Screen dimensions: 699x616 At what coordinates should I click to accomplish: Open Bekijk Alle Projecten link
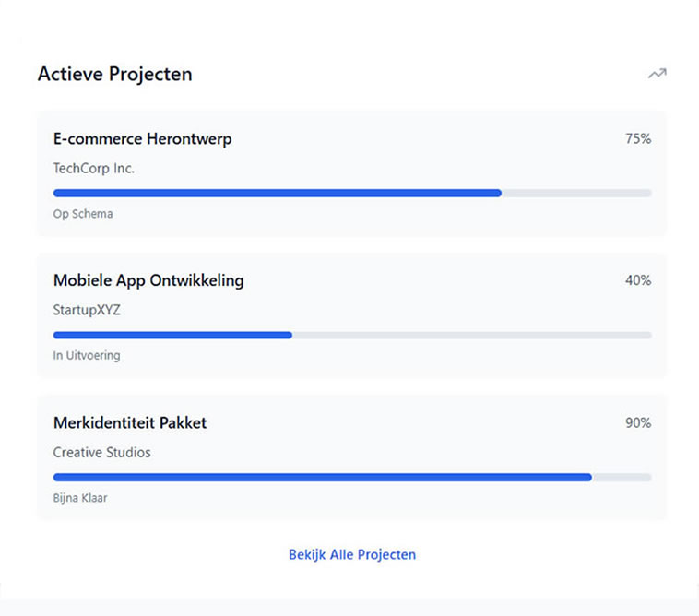pyautogui.click(x=352, y=554)
